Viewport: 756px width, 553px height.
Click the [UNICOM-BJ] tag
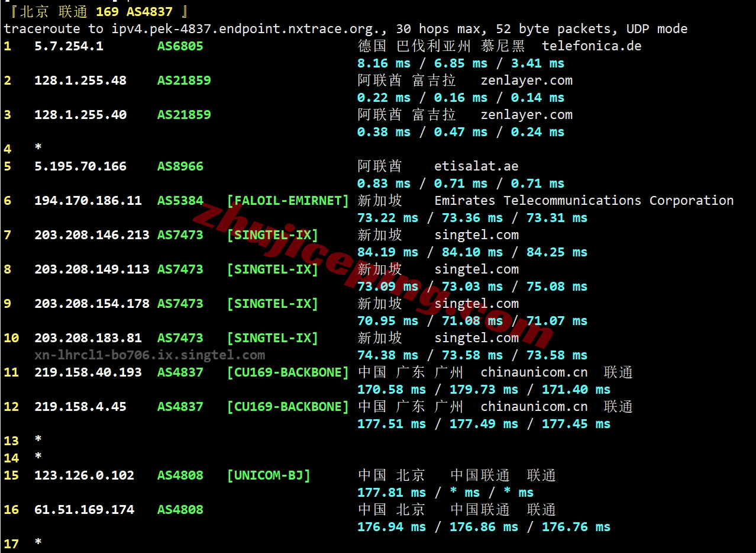pos(269,475)
